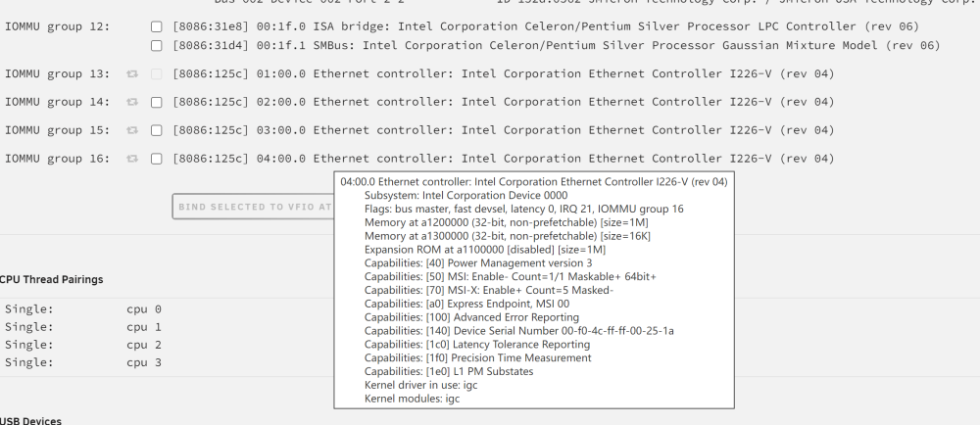Click the cpu 0 entry

point(144,308)
